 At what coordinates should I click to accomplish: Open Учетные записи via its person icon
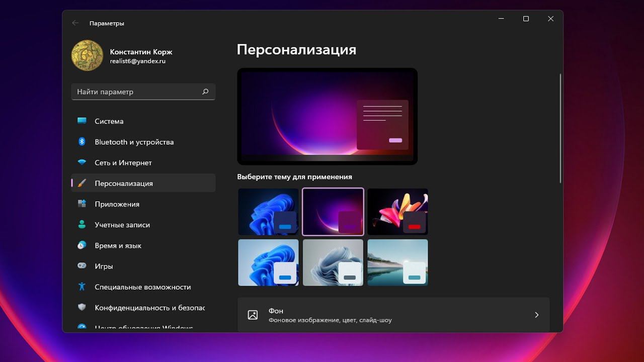tap(82, 225)
